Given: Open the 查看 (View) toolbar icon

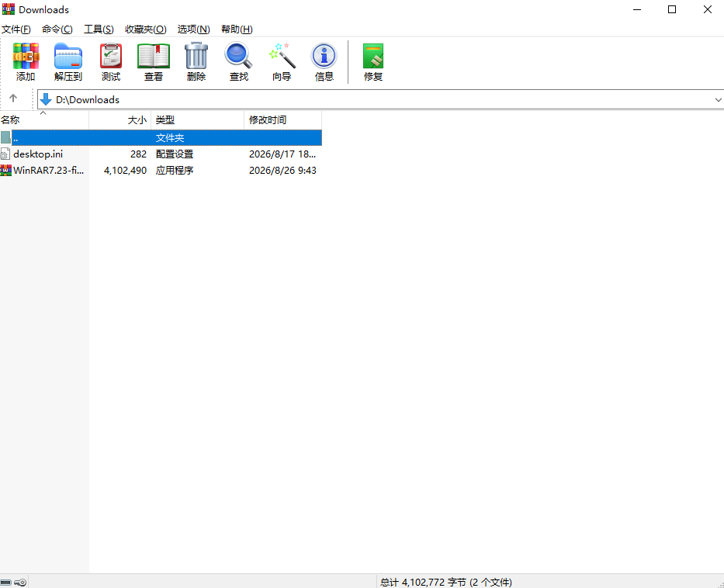Looking at the screenshot, I should point(154,56).
